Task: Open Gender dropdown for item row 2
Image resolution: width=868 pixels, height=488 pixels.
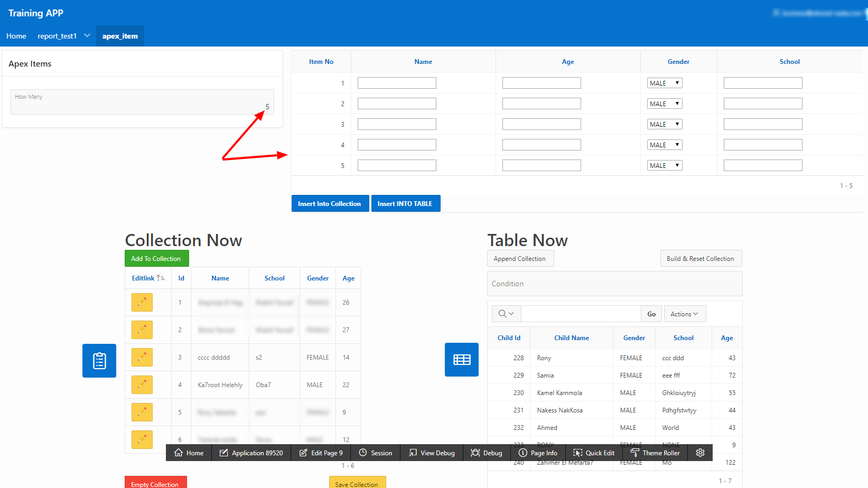Action: click(665, 104)
